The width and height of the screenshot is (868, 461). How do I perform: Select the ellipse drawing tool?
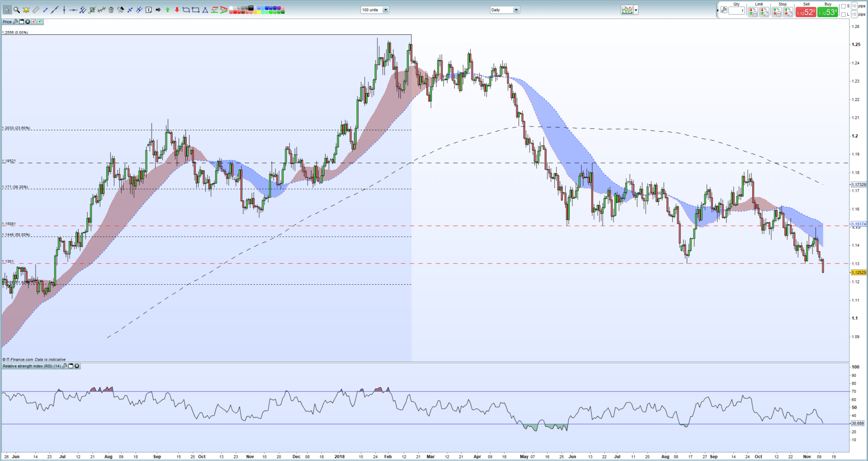point(186,10)
